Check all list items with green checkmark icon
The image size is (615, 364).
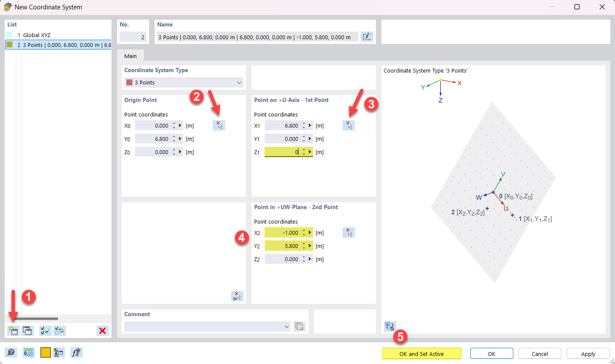pyautogui.click(x=45, y=330)
